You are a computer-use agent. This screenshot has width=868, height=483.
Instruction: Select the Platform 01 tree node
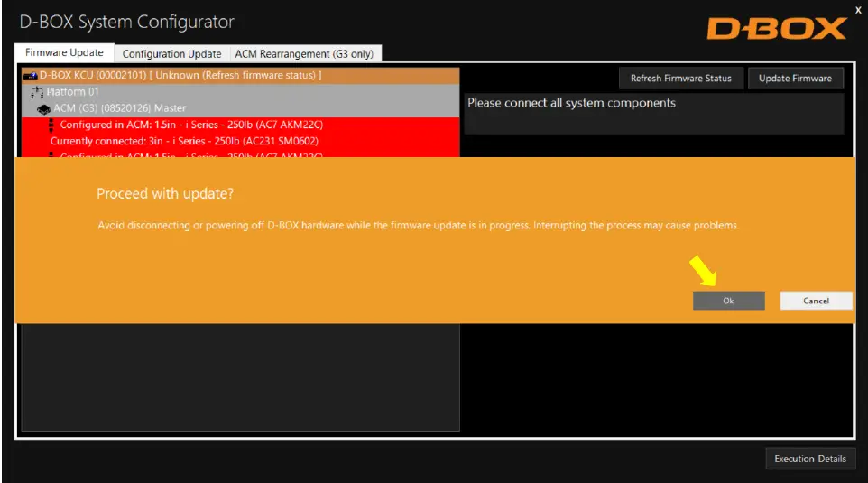(241, 92)
